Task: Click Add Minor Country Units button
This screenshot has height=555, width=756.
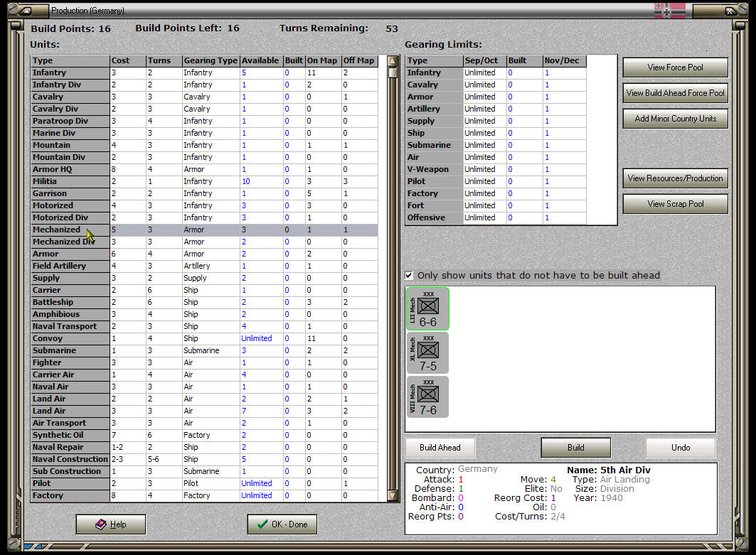Action: pyautogui.click(x=675, y=119)
